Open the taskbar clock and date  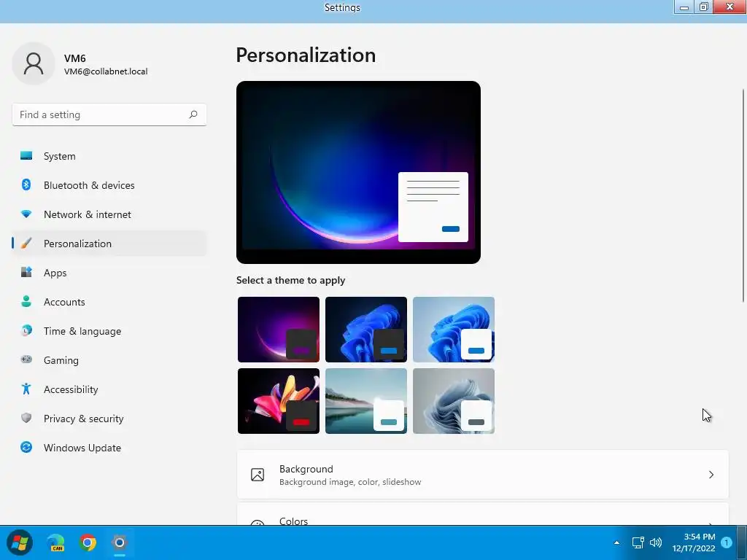(694, 542)
